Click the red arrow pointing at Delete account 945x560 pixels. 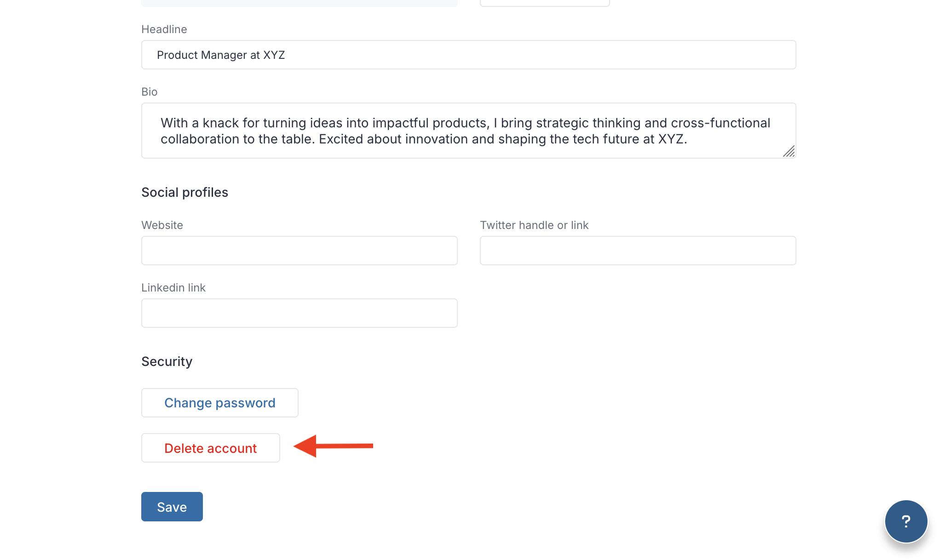click(x=333, y=446)
